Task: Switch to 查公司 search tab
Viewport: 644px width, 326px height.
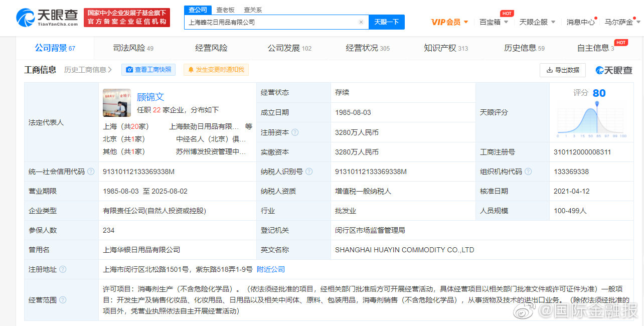Action: 197,10
